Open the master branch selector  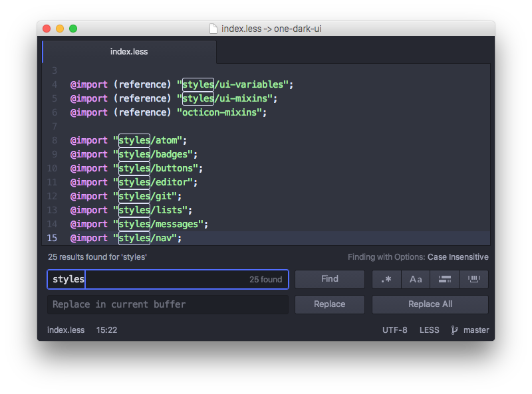[x=475, y=330]
